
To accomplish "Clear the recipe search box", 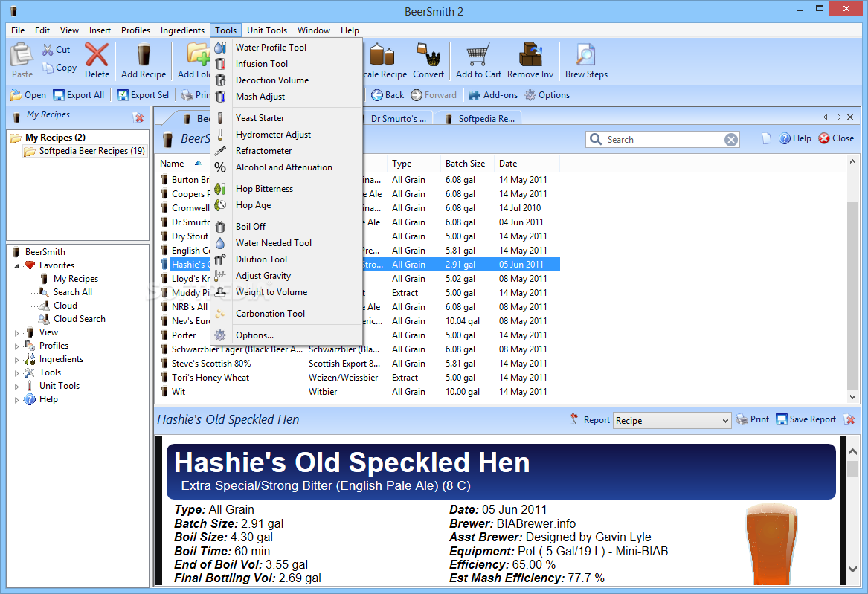I will click(730, 139).
